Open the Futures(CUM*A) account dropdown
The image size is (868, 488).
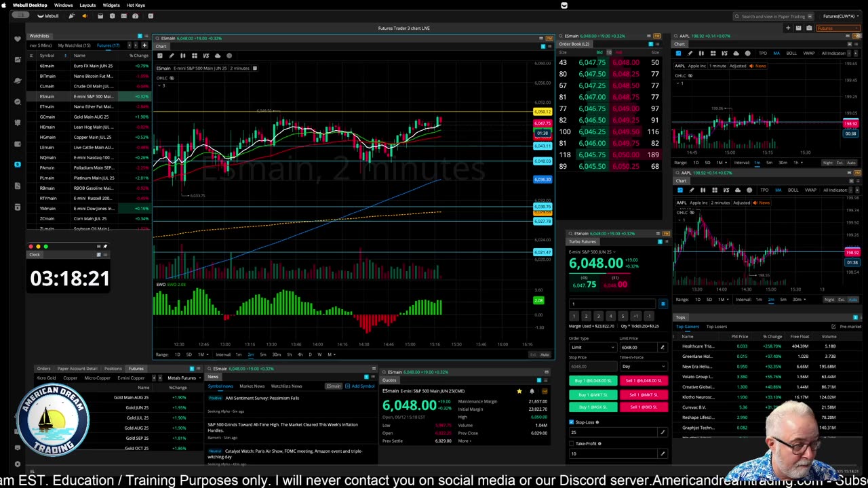840,16
